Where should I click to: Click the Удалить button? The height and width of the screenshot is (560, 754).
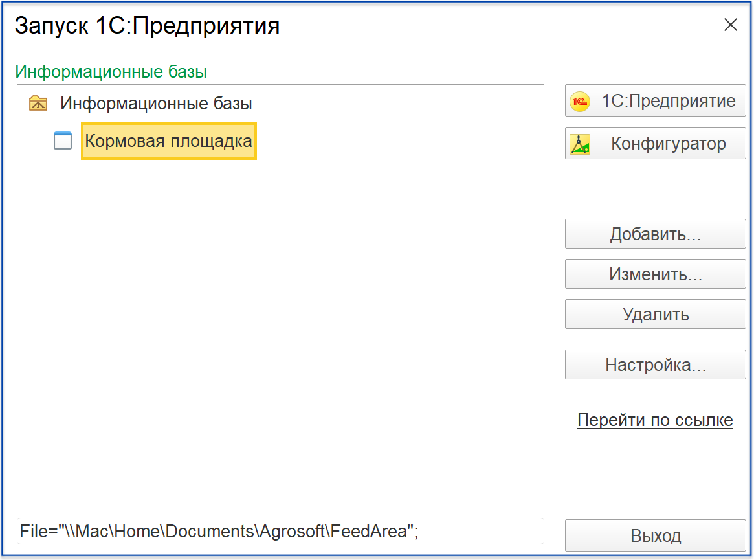point(656,314)
